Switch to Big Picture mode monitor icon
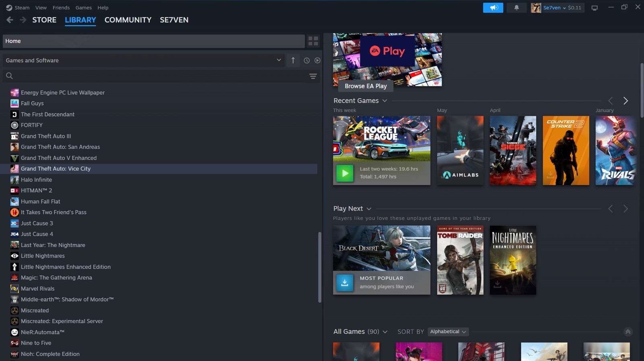 coord(594,8)
